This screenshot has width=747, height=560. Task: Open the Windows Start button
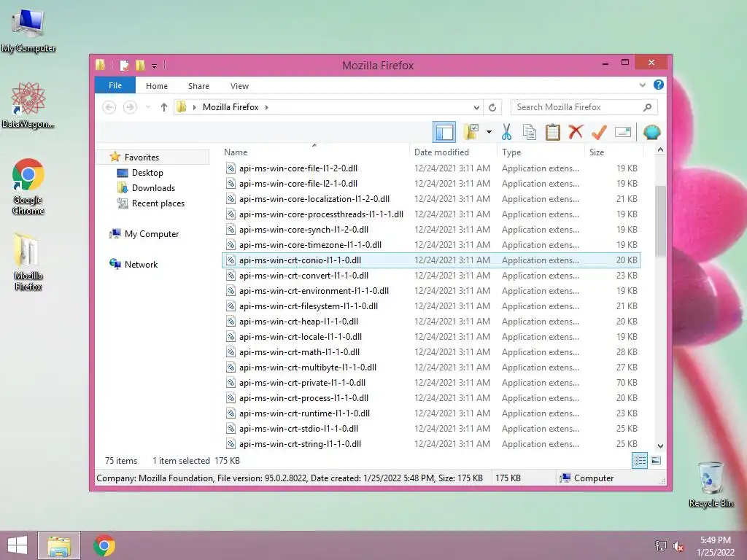18,545
